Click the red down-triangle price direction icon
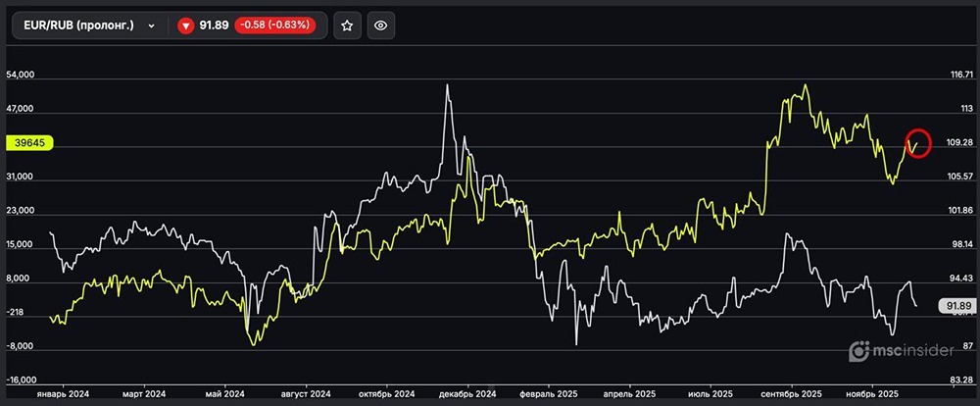The image size is (980, 406). pyautogui.click(x=185, y=26)
